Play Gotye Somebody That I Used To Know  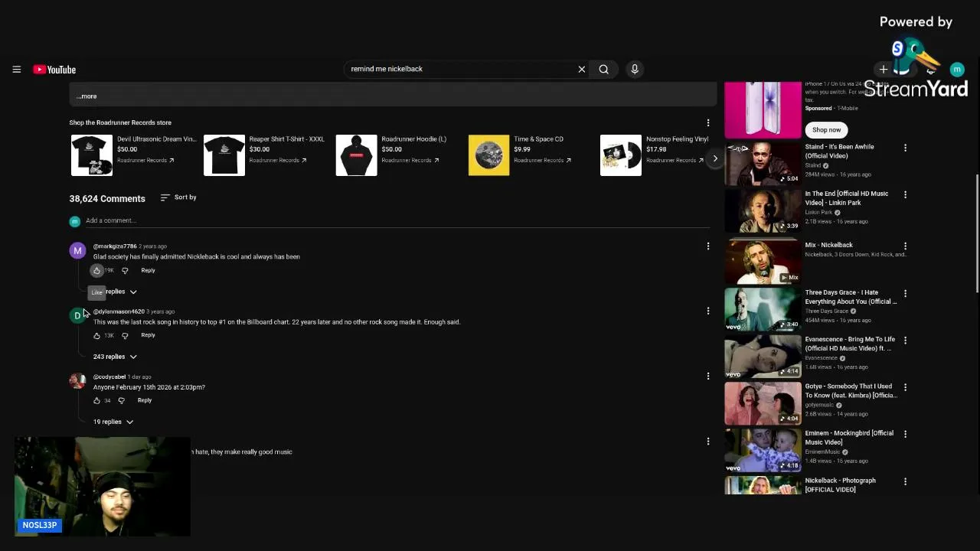pyautogui.click(x=763, y=403)
